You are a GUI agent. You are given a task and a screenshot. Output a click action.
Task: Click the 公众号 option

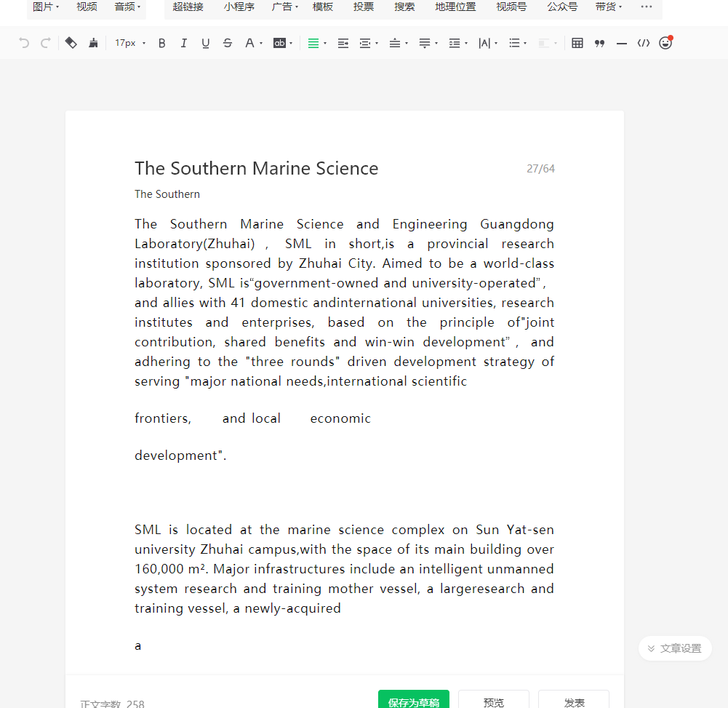coord(562,7)
